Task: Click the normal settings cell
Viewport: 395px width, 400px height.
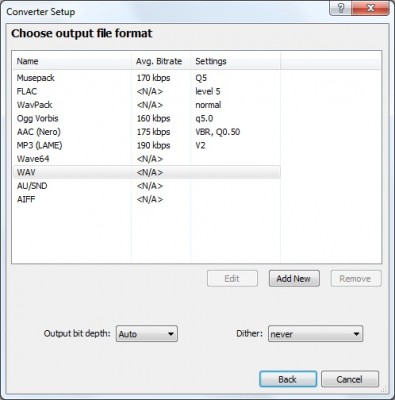Action: [x=208, y=105]
